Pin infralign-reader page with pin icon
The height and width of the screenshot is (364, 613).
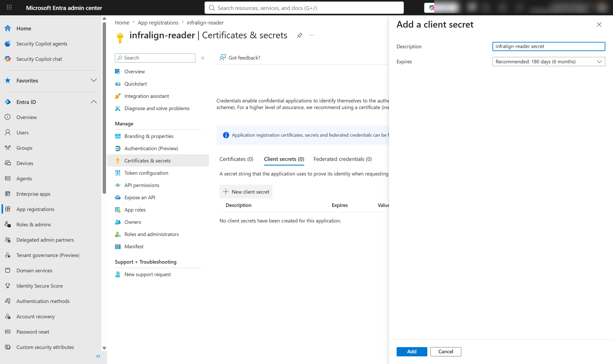tap(300, 36)
